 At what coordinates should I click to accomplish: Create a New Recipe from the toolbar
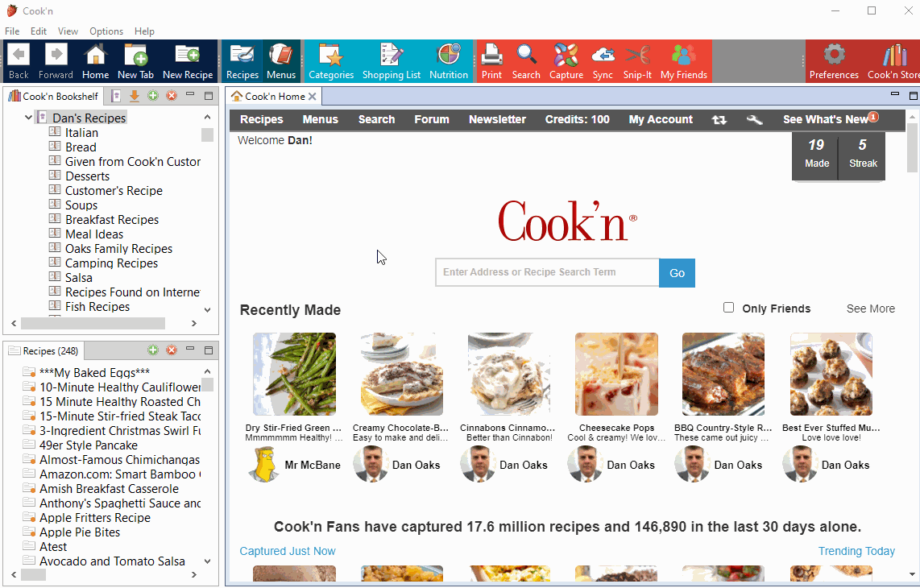(x=188, y=61)
